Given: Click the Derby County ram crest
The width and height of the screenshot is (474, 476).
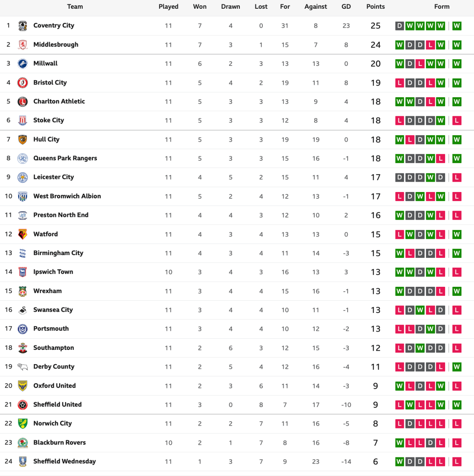Looking at the screenshot, I should click(23, 367).
